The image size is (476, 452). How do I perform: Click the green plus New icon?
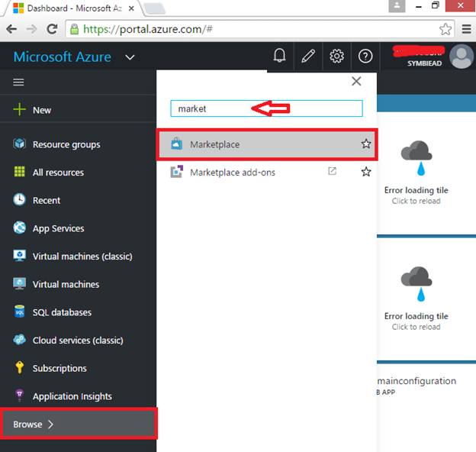pyautogui.click(x=19, y=109)
